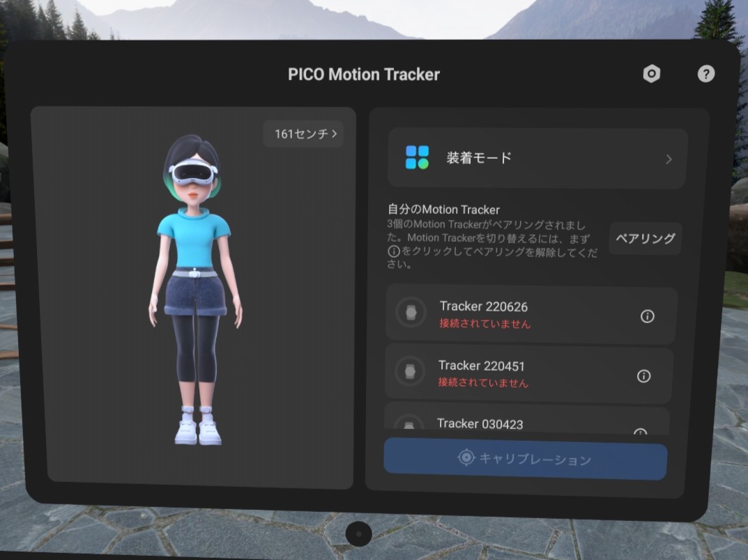Open info for Tracker 220451
Screen dimensions: 748x560
tap(643, 376)
